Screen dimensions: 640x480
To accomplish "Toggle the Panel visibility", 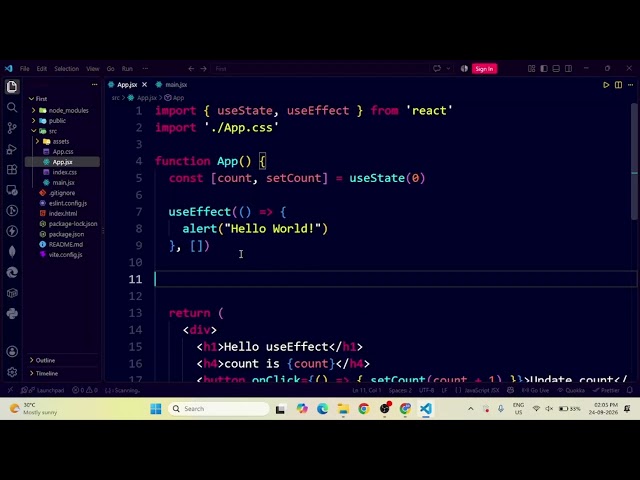I will tap(556, 69).
